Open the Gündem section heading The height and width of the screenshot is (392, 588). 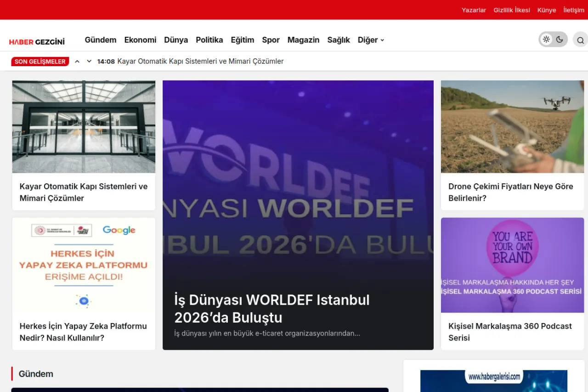tap(36, 374)
